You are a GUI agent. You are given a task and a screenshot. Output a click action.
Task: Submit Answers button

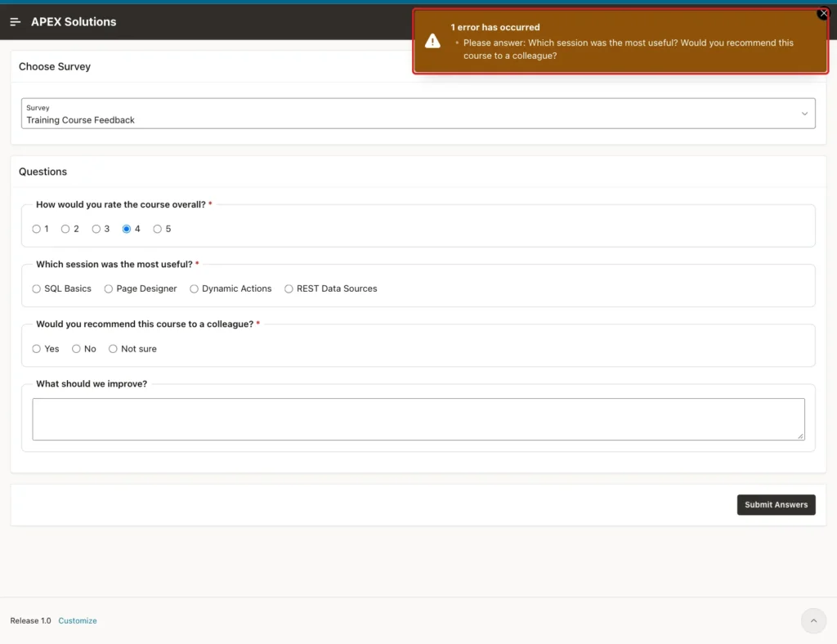coord(776,505)
